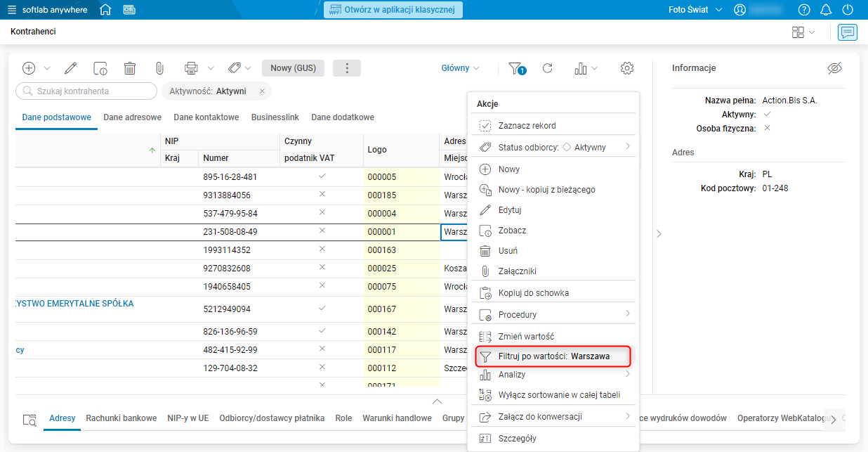Choose Zmień wartość menu entry
This screenshot has width=868, height=452.
(553, 337)
